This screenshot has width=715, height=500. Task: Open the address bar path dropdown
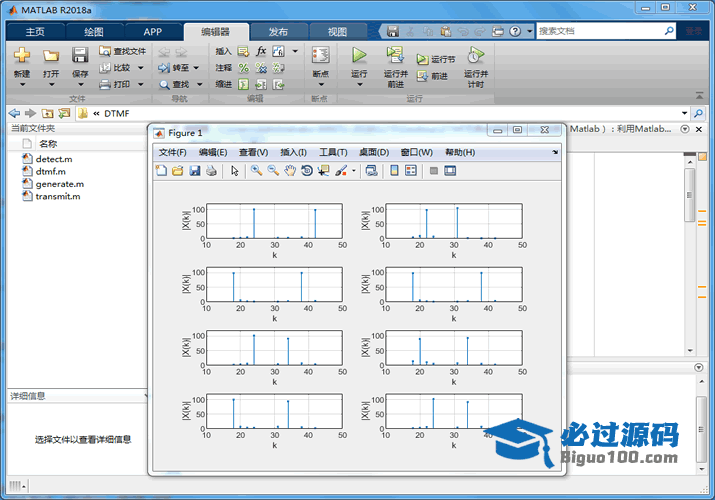point(684,113)
